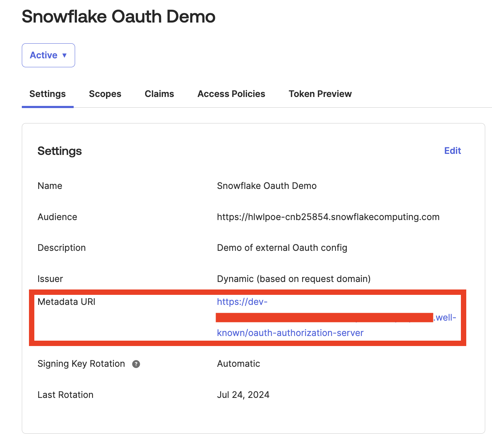Viewport: 492px width, 448px height.
Task: Switch to the Scopes tab
Action: 105,94
